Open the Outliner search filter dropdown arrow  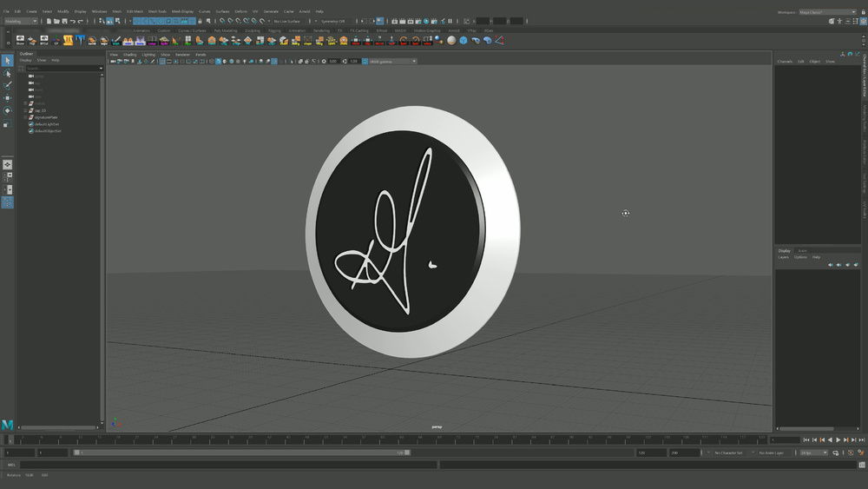click(101, 68)
